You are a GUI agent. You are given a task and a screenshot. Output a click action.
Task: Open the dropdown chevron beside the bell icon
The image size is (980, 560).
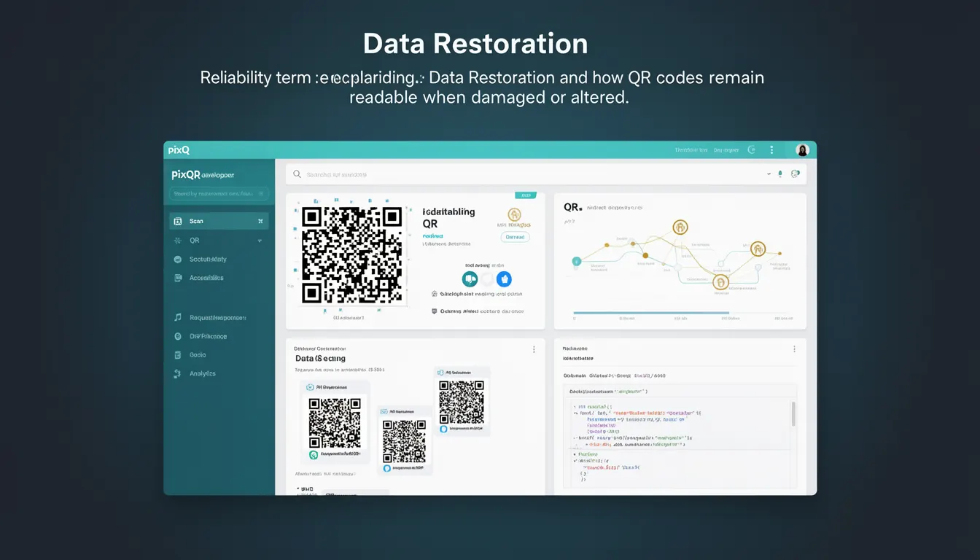coord(768,174)
